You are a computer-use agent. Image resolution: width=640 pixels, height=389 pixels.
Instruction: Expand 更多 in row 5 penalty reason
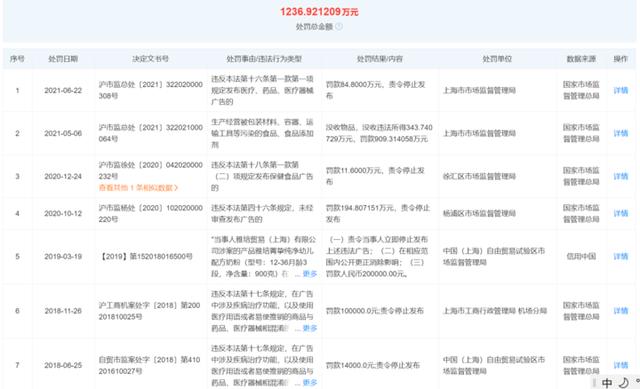(310, 274)
